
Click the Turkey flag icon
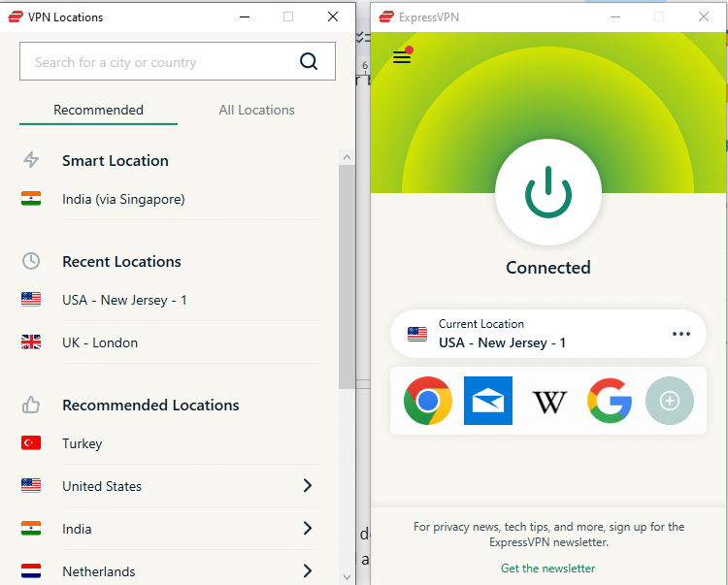click(x=31, y=442)
